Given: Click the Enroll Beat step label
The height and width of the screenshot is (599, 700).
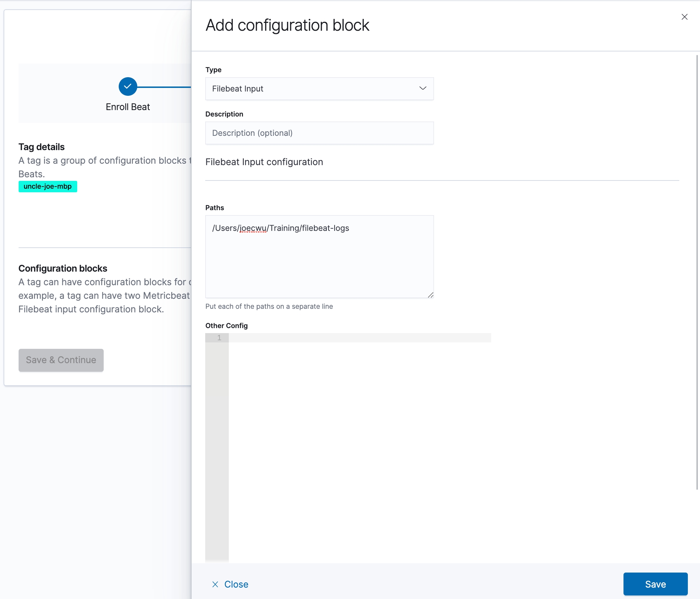Looking at the screenshot, I should [x=128, y=107].
